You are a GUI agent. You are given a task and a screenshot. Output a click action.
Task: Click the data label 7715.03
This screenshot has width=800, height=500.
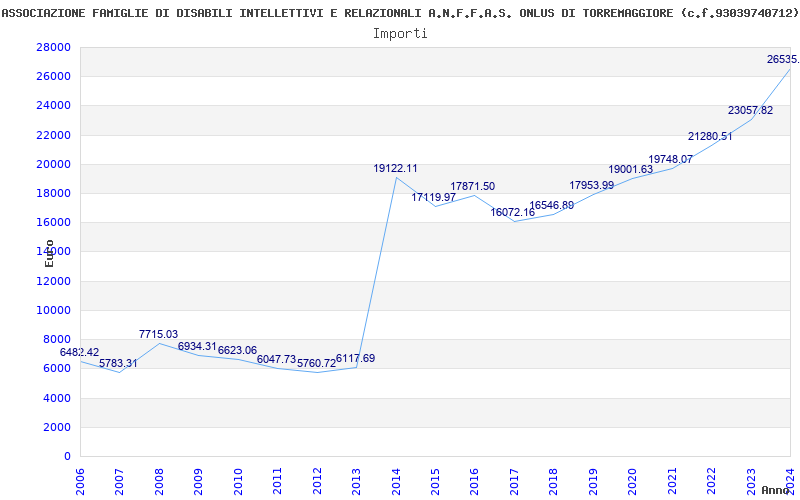pos(158,334)
